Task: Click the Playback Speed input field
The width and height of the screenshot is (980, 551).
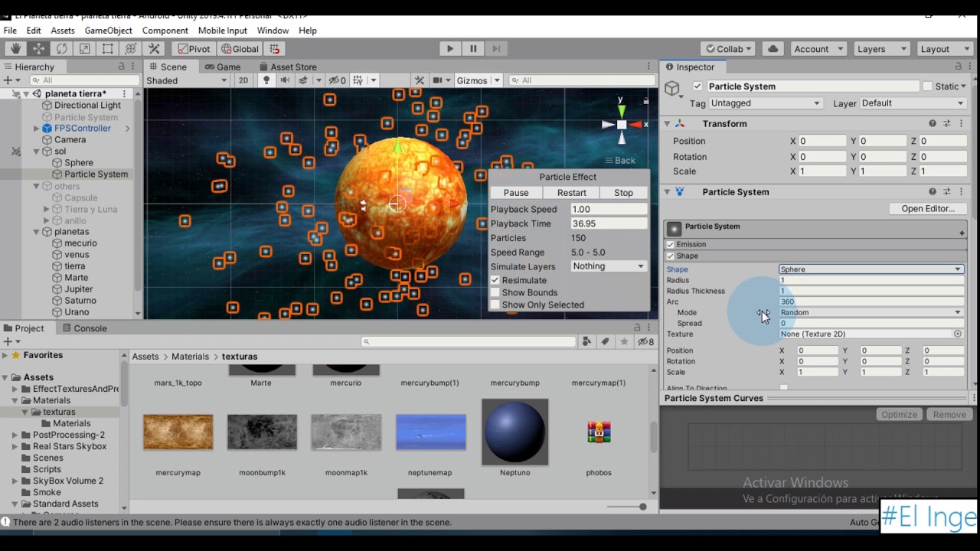Action: pos(609,209)
